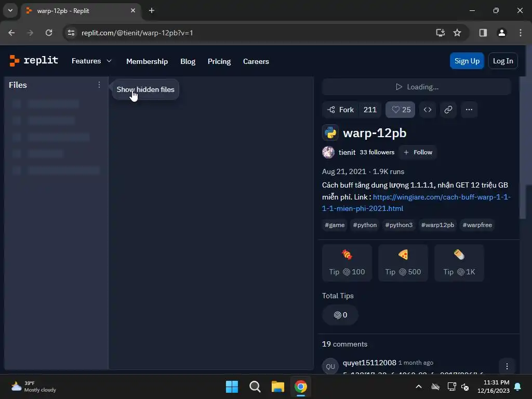The image size is (532, 399).
Task: Click the quyet15112008 commenter name
Action: click(369, 363)
